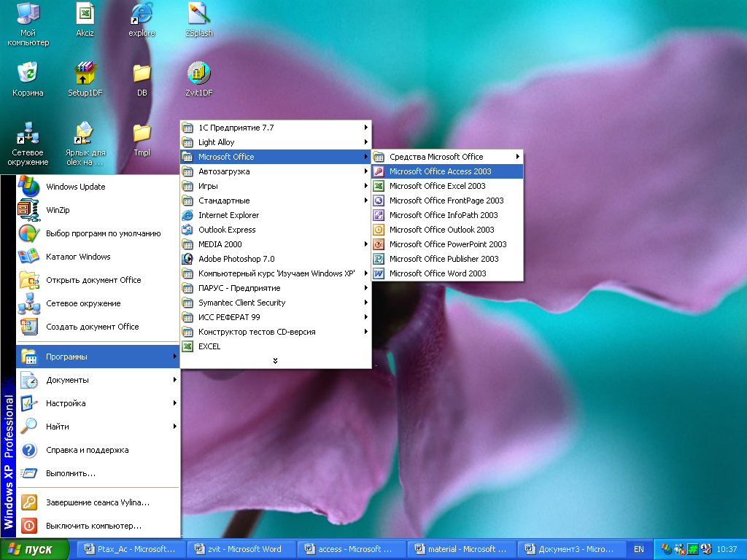Click the Word 2003 icon in Office submenu

379,273
